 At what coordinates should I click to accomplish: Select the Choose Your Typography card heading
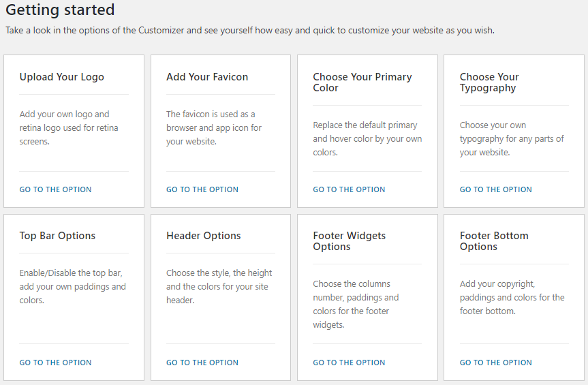click(x=489, y=82)
